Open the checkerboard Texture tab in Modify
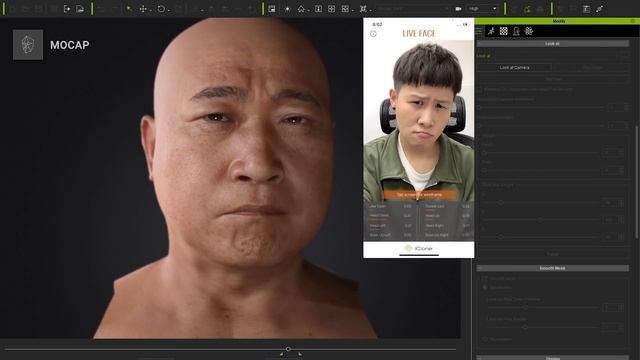The height and width of the screenshot is (360, 640). point(504,31)
